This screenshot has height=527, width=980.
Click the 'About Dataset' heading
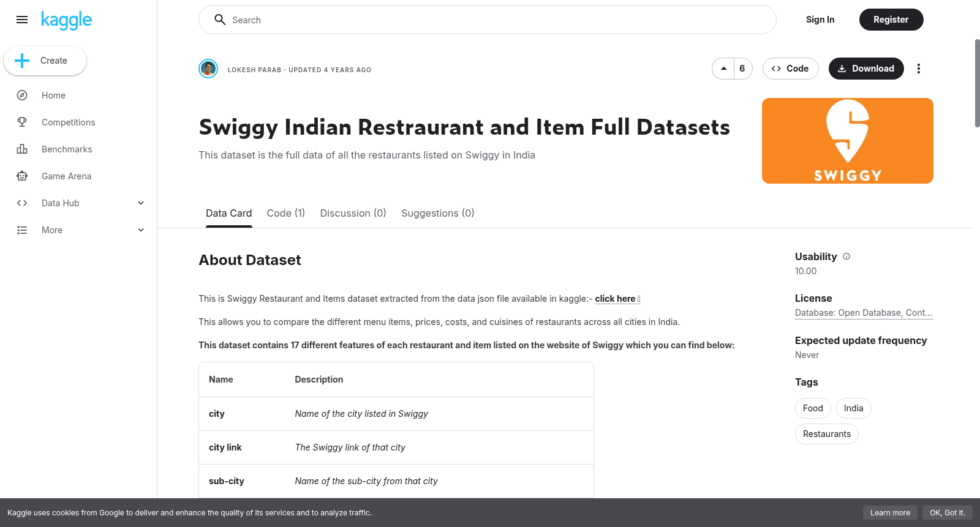click(250, 260)
